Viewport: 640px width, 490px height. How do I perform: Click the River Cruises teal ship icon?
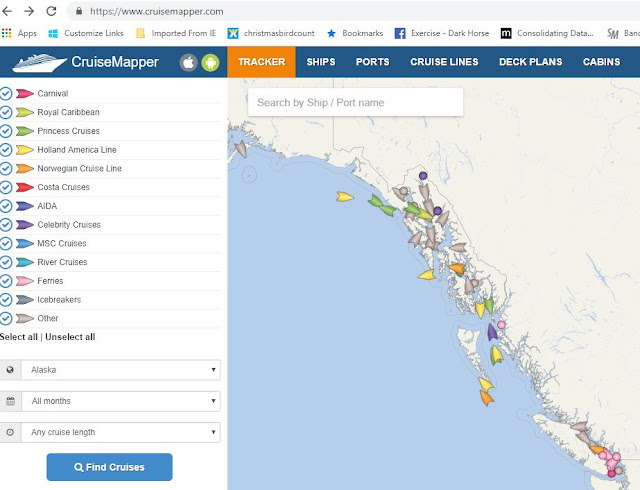tap(24, 262)
